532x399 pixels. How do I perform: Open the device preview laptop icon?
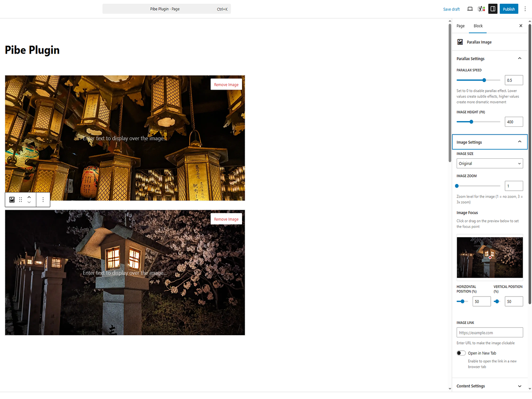[470, 9]
